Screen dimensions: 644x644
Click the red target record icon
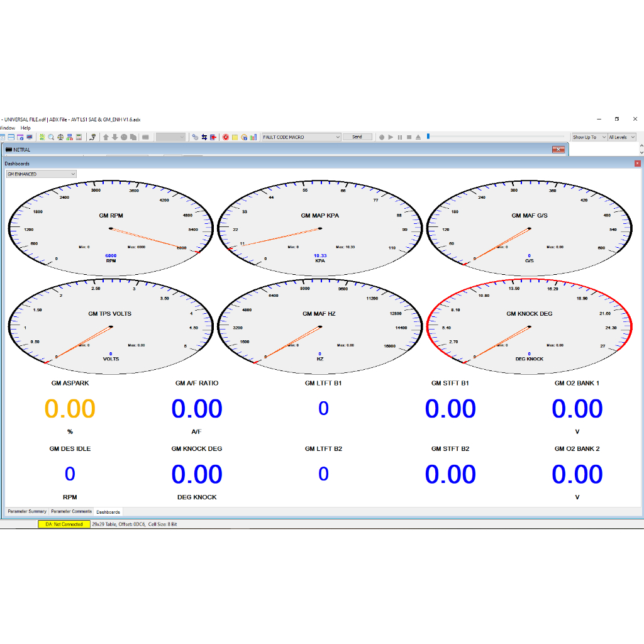point(226,137)
